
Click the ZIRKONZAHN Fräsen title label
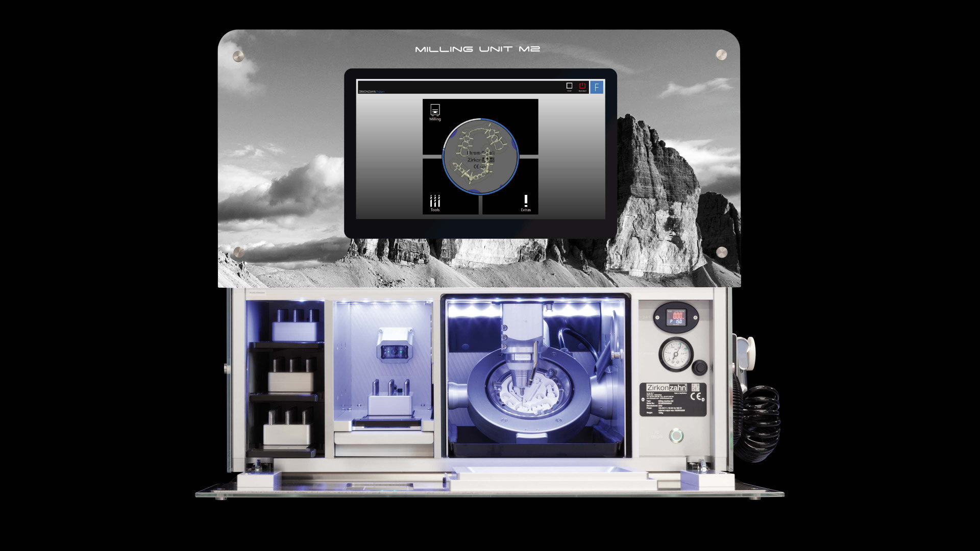click(371, 91)
